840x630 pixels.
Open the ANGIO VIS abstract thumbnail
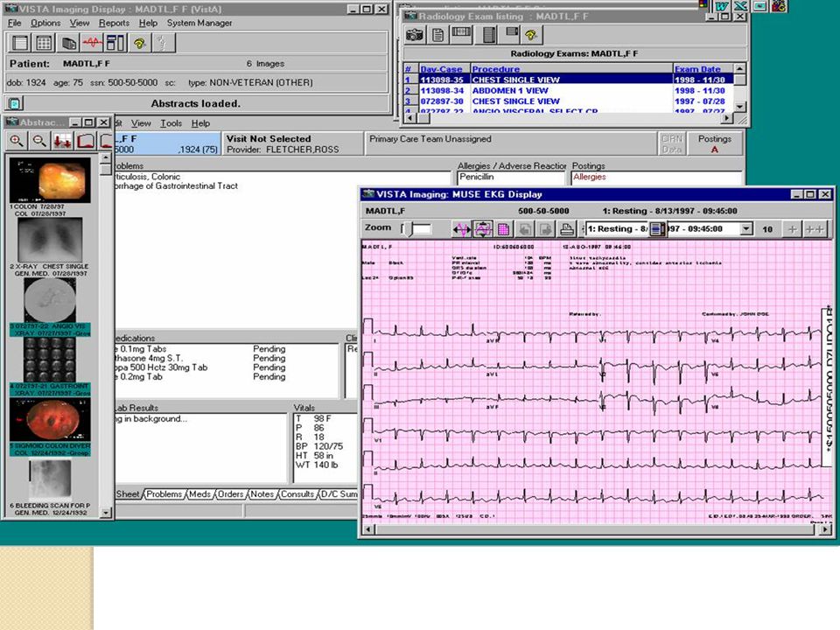coord(50,300)
